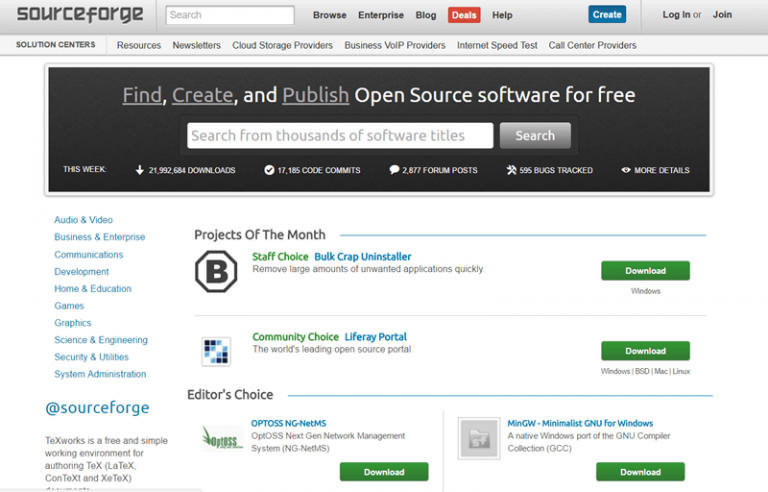Open the Help menu item
Viewport: 768px width, 492px height.
click(x=502, y=15)
